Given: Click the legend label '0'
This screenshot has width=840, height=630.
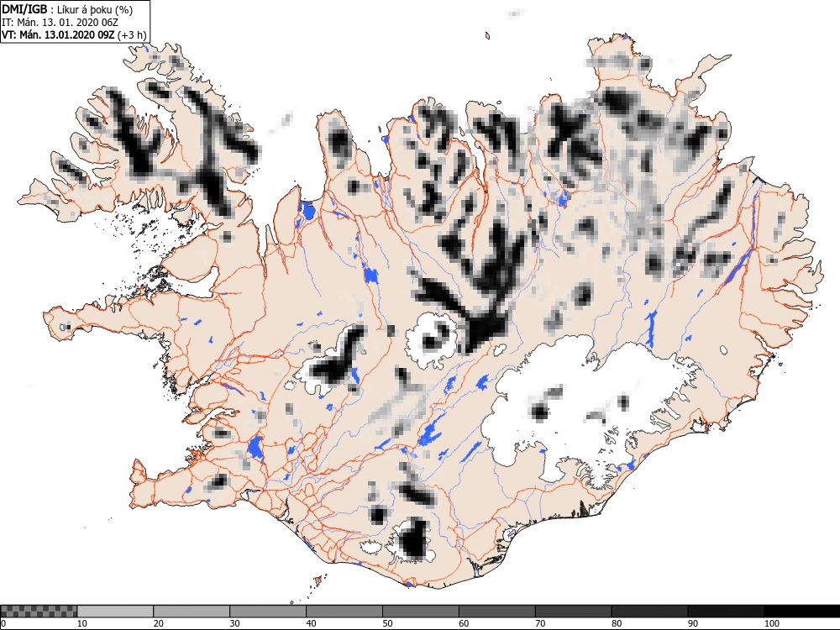Looking at the screenshot, I should coord(3,623).
